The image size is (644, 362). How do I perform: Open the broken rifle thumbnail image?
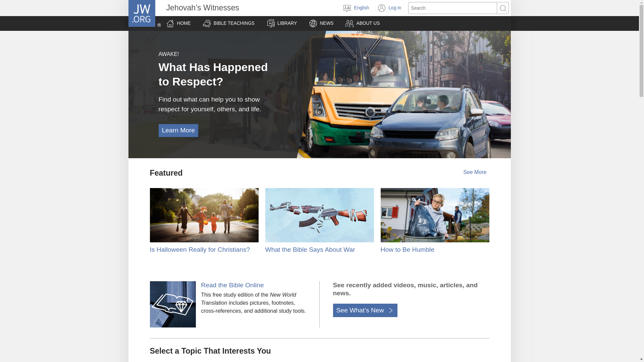(319, 215)
